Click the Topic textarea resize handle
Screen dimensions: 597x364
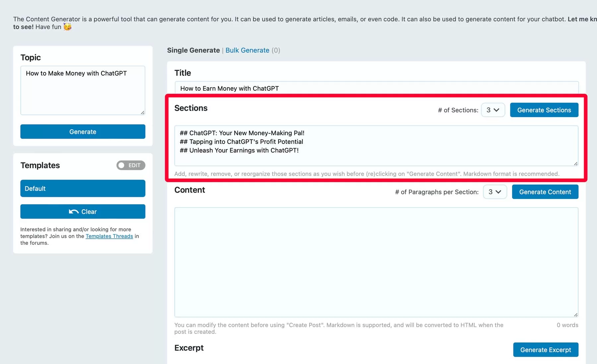pos(143,113)
